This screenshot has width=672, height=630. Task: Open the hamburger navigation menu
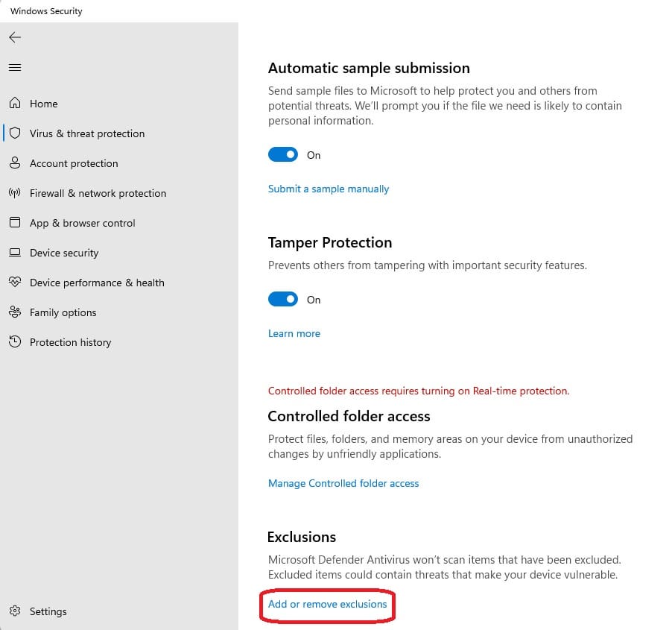[x=15, y=67]
